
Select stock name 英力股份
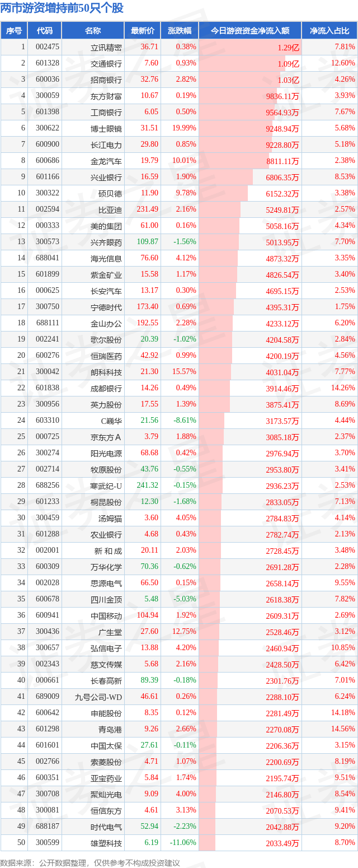tap(106, 404)
